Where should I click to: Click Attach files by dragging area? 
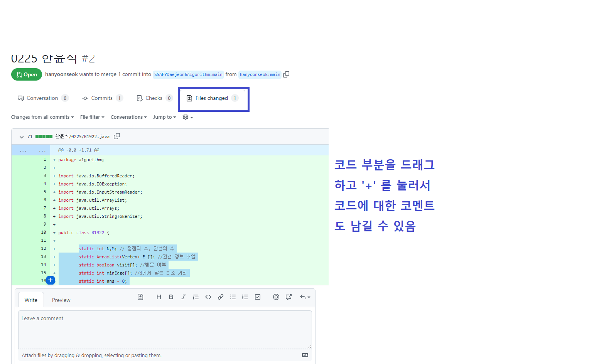165,355
